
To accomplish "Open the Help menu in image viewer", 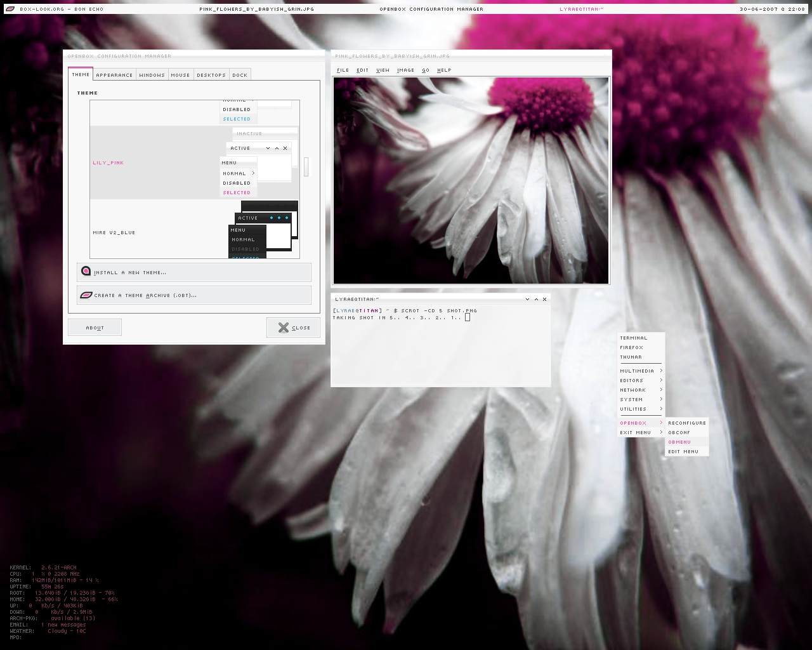I will [x=444, y=70].
